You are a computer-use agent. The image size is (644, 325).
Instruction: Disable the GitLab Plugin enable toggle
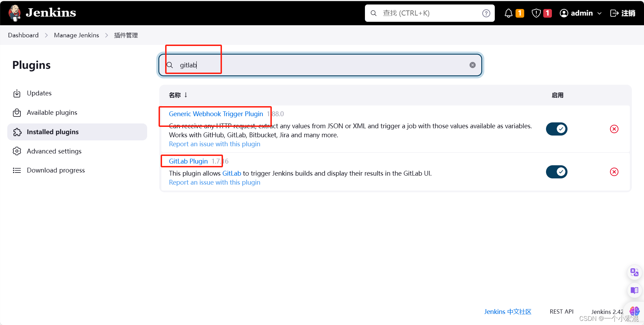pos(556,171)
